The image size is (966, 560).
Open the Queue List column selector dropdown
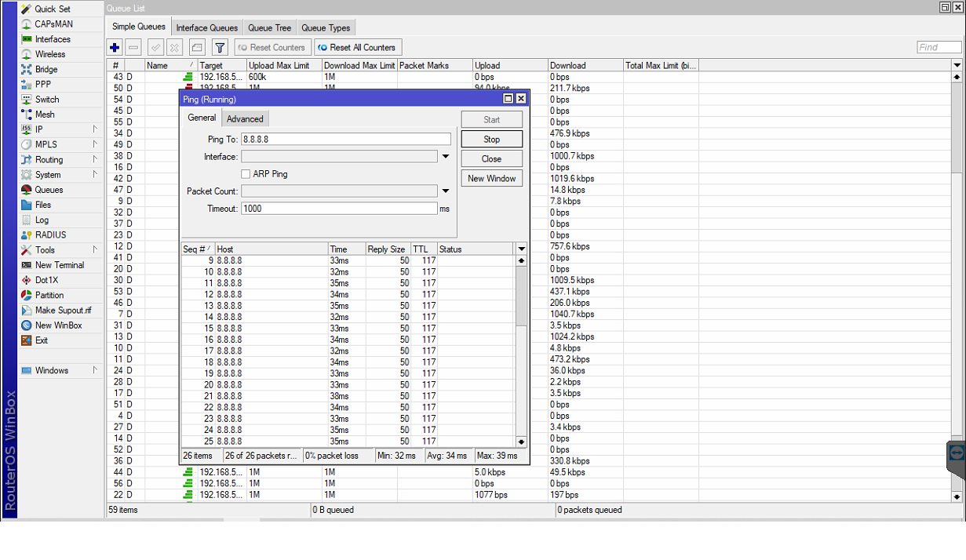pos(957,66)
